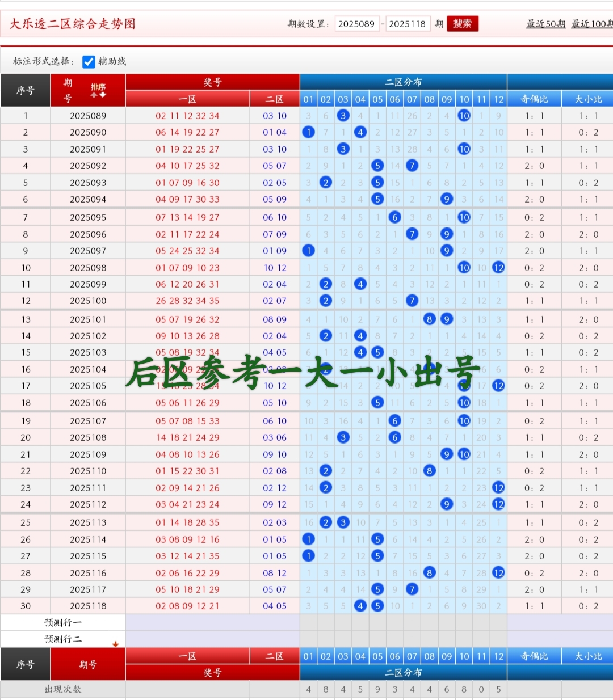Click the red down arrow beside 预测行二
This screenshot has width=613, height=700.
tap(115, 644)
